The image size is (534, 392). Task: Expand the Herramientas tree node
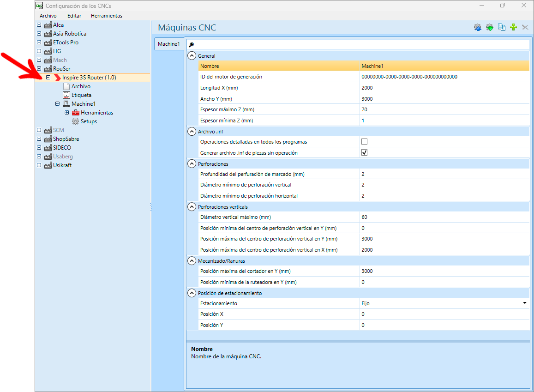67,113
